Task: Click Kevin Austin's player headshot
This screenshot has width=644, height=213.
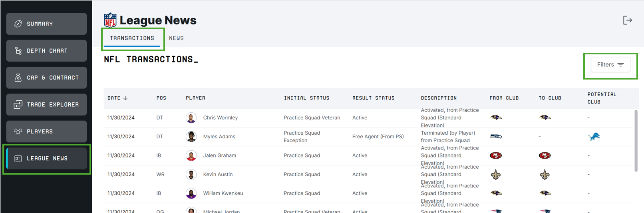Action: coord(191,175)
